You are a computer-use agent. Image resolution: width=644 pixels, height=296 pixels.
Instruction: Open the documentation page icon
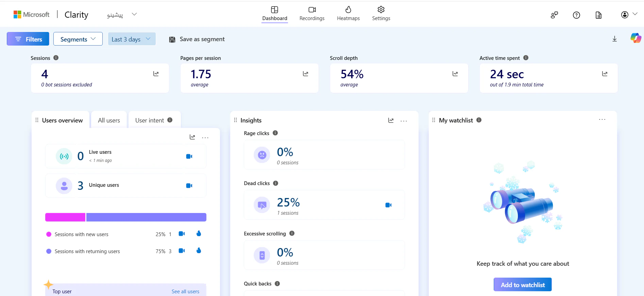598,15
